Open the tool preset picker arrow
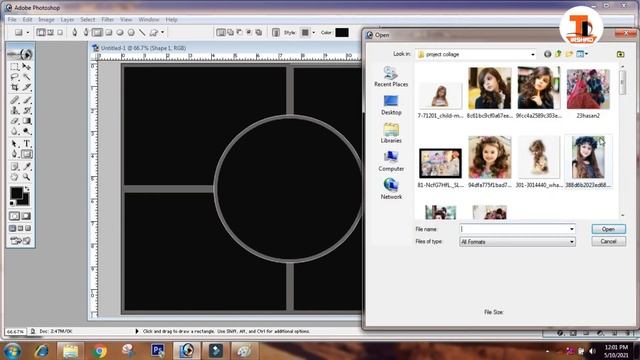640x360 pixels. pyautogui.click(x=27, y=32)
